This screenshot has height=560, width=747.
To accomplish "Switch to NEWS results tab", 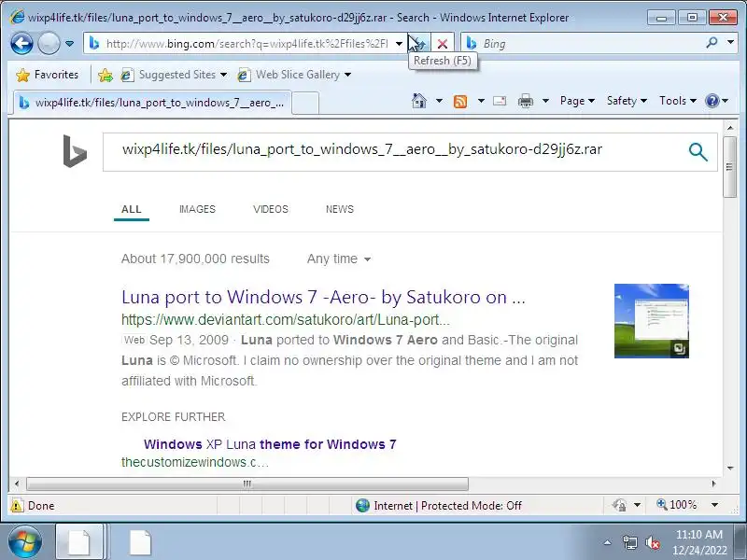I will (340, 209).
